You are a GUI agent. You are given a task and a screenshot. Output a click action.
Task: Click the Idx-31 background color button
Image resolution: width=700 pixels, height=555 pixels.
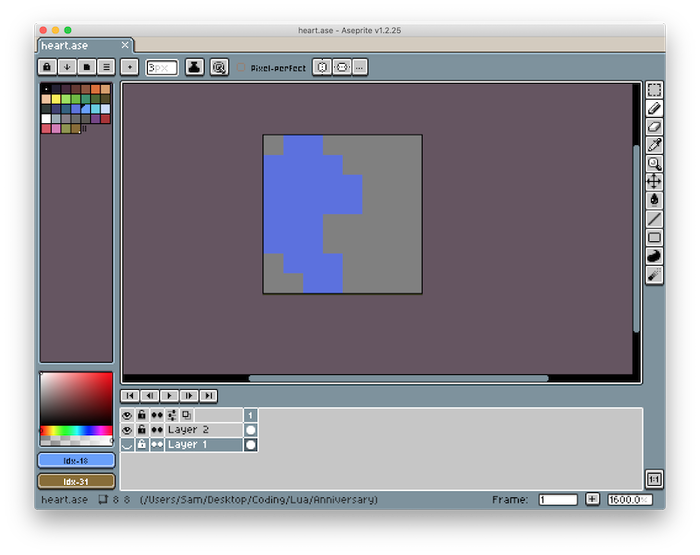pyautogui.click(x=76, y=481)
